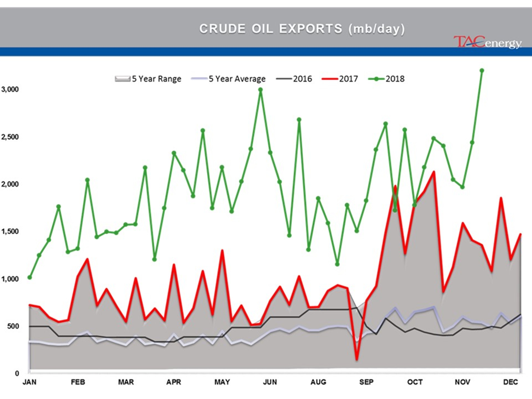Viewport: 532px width, 399px height.
Task: Click the lowest dip of the red 2017 line
Action: pyautogui.click(x=357, y=359)
